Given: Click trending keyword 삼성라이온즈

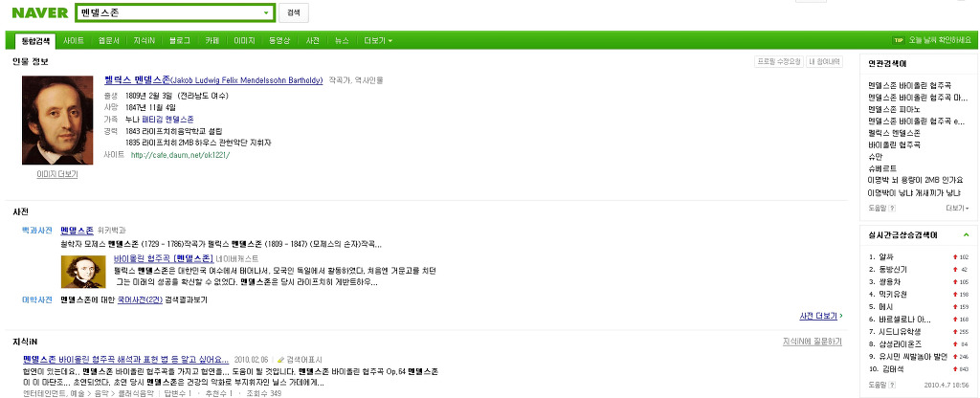Looking at the screenshot, I should pos(901,344).
